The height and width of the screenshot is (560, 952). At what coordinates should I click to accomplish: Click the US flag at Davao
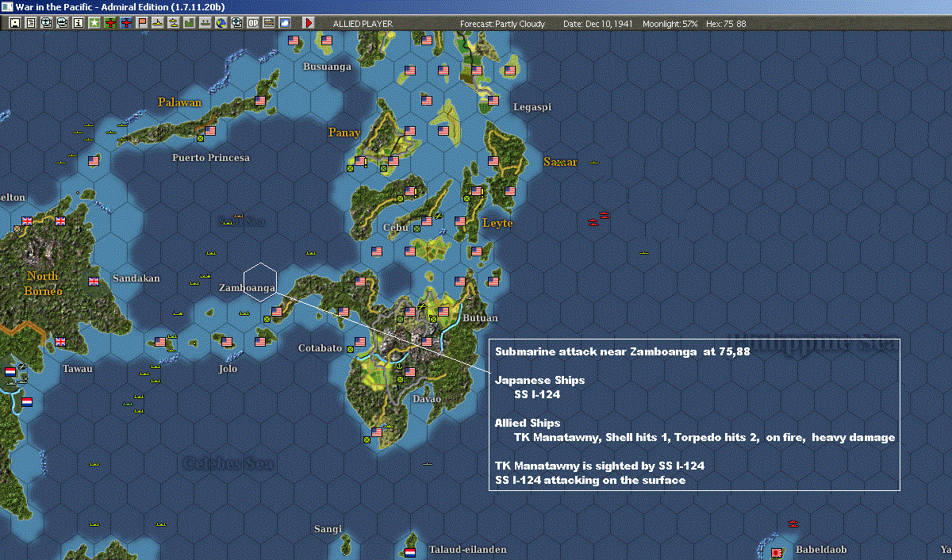click(410, 372)
